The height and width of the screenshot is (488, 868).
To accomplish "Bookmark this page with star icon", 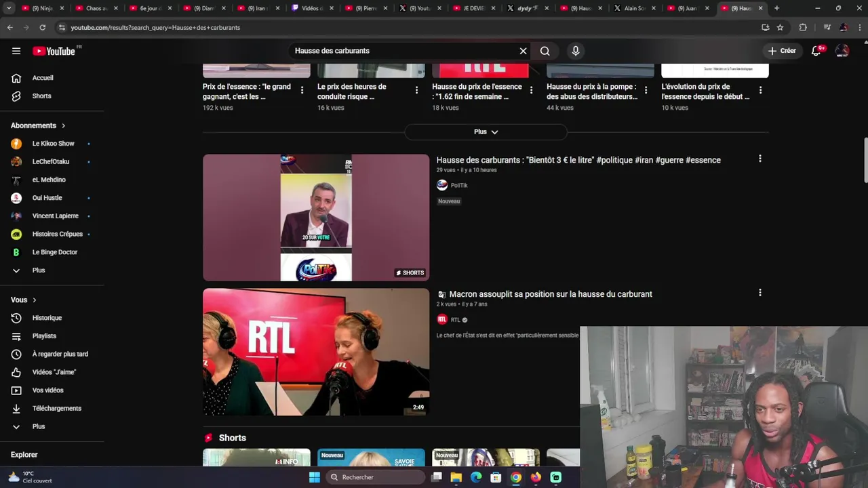I will (x=780, y=27).
